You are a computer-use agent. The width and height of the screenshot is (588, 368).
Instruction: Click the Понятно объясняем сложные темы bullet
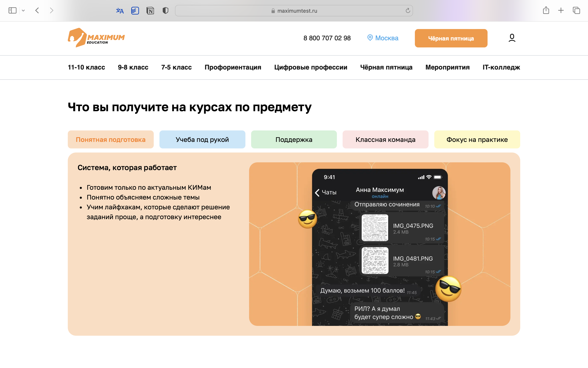(143, 197)
